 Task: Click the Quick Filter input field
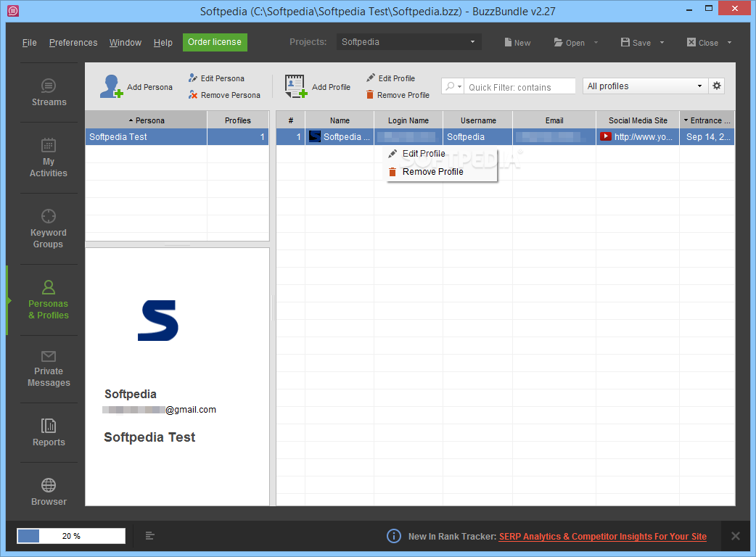pyautogui.click(x=519, y=87)
